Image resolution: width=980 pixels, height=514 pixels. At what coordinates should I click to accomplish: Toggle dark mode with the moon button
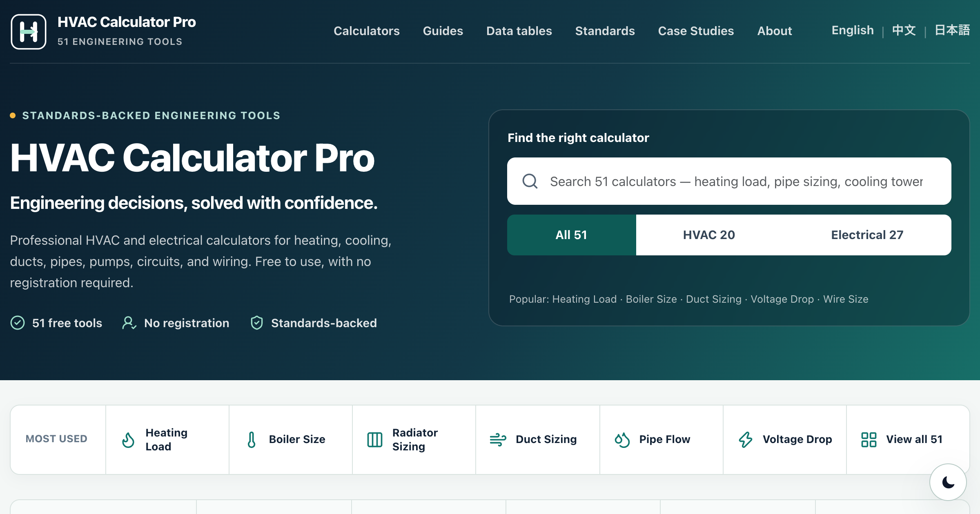pos(948,482)
